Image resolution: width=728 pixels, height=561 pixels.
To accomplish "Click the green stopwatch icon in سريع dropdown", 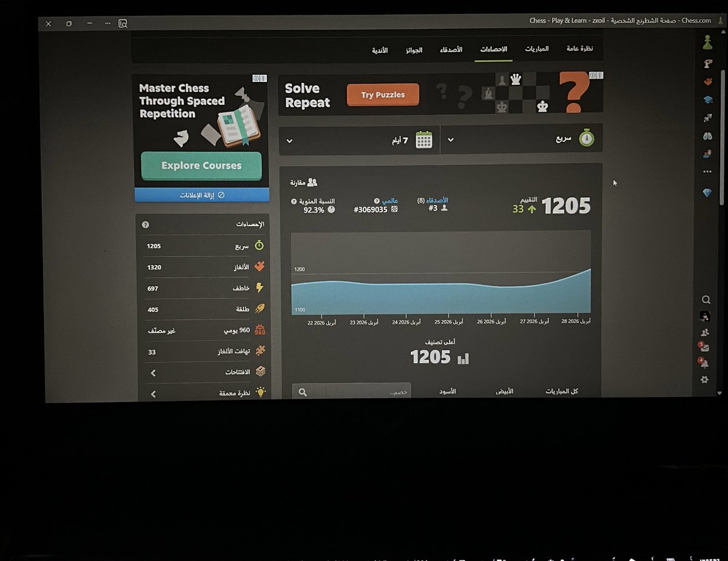I will (x=586, y=139).
